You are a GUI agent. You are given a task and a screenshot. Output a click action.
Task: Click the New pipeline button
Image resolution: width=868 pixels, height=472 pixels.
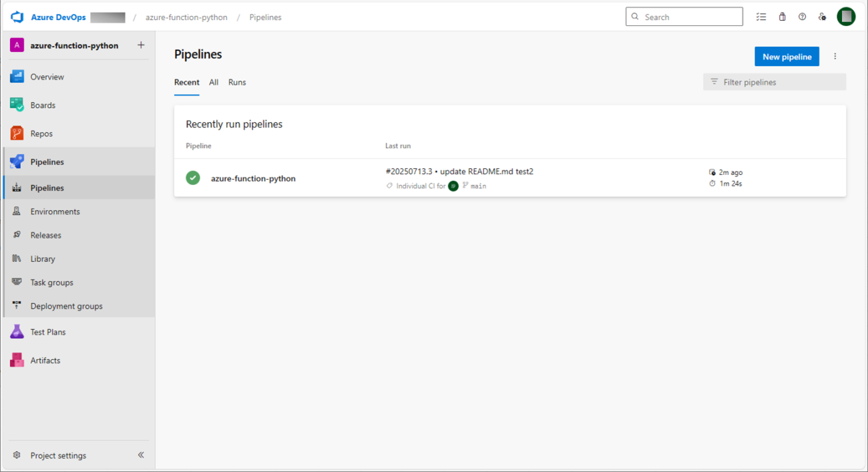[787, 57]
